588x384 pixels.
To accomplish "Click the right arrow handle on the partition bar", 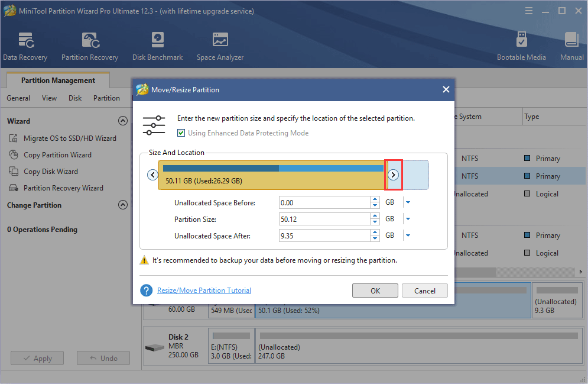I will click(393, 175).
